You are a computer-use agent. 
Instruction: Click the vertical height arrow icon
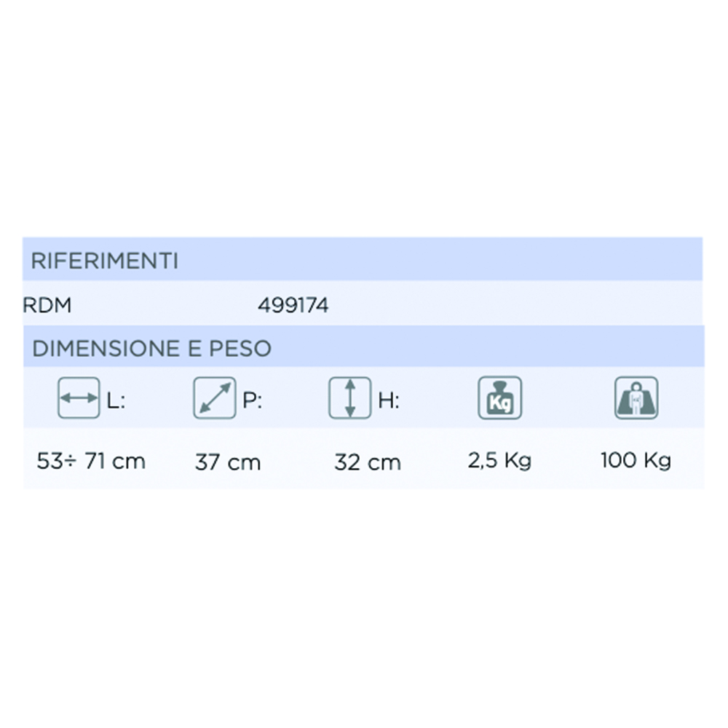[x=349, y=397]
